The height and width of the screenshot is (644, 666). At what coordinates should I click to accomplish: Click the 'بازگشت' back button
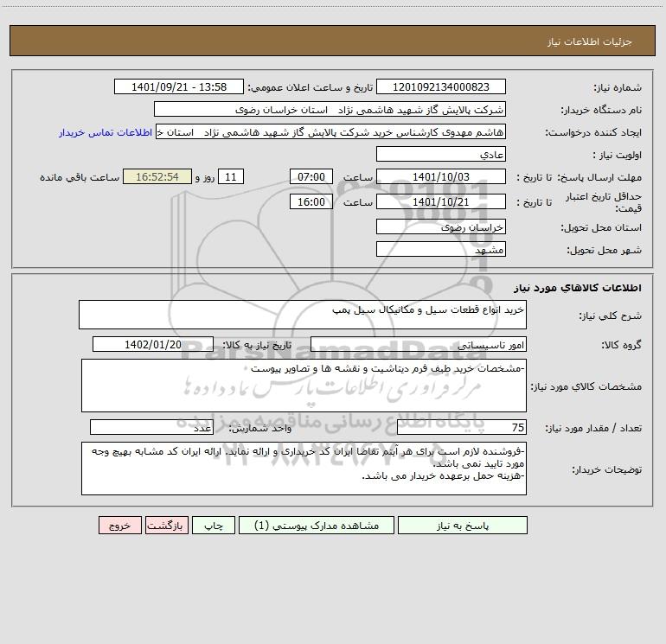coord(166,526)
